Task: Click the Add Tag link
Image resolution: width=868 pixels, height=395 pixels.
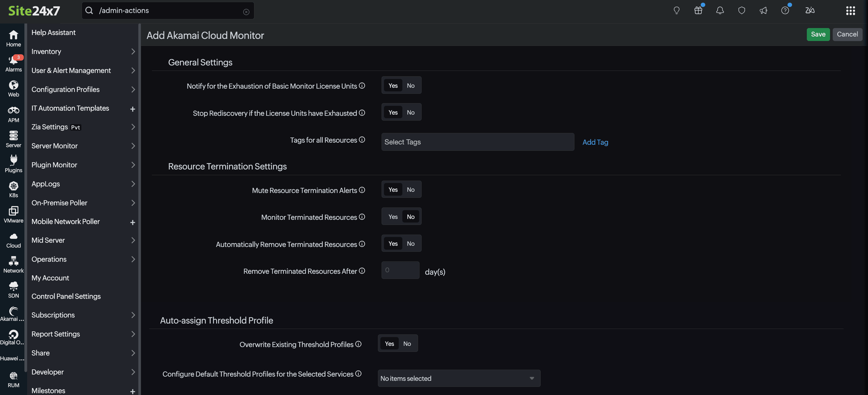Action: [595, 142]
